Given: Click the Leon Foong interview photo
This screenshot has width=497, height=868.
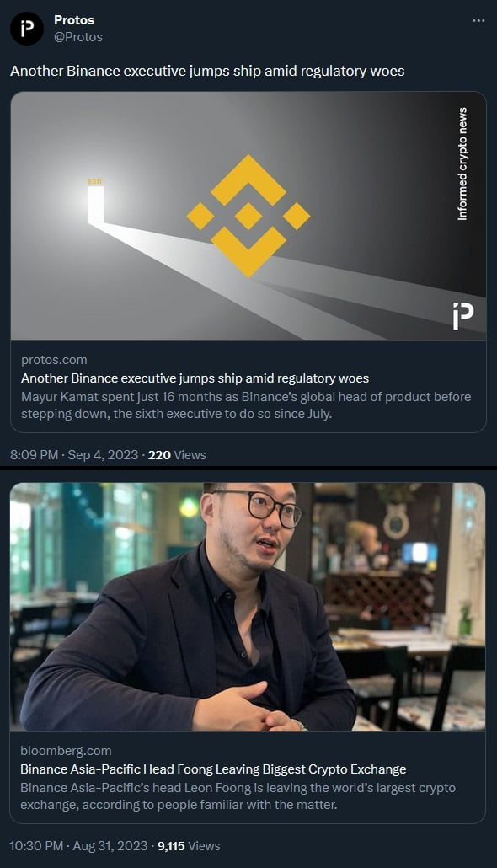Looking at the screenshot, I should pyautogui.click(x=248, y=608).
